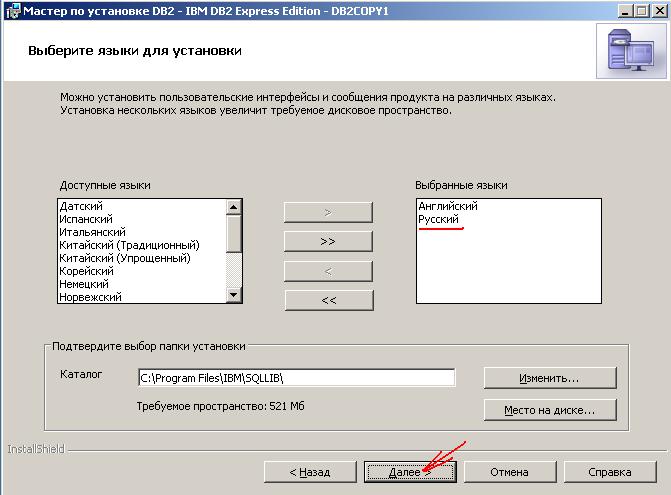Go back with the Назад button
The width and height of the screenshot is (671, 495).
pyautogui.click(x=310, y=472)
